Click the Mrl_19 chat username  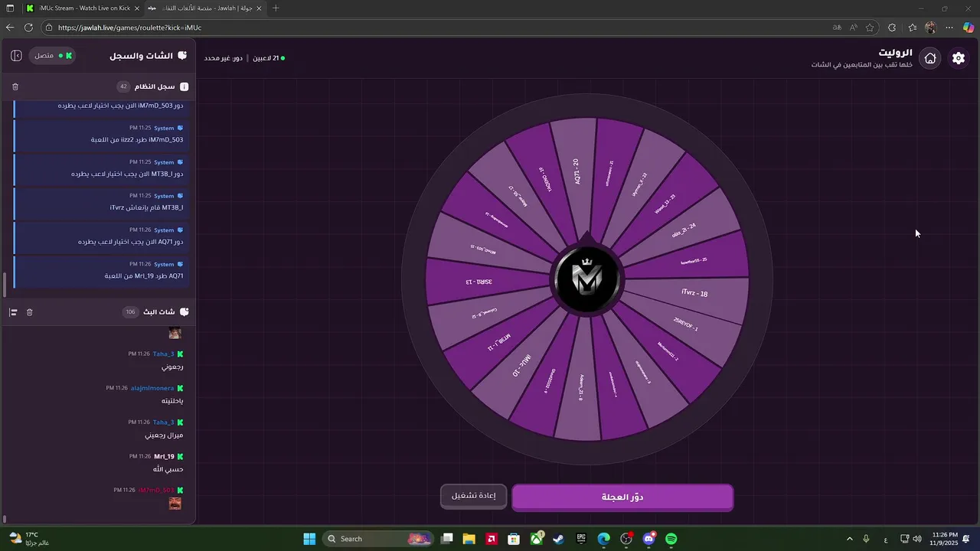point(164,456)
